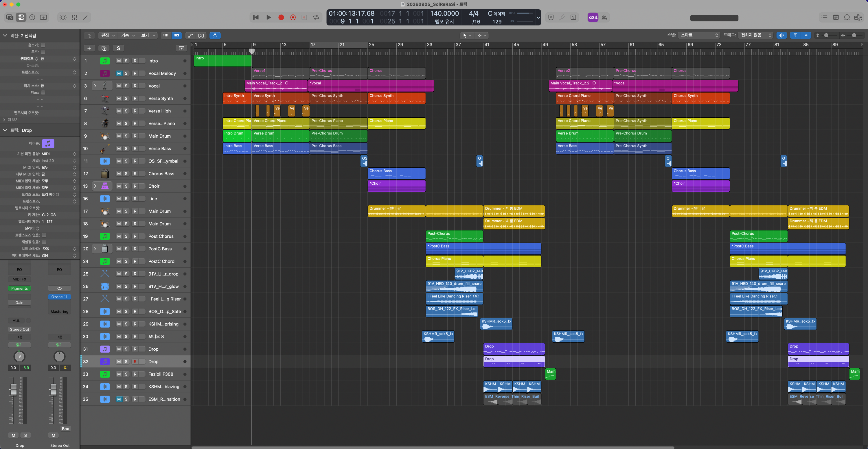The height and width of the screenshot is (449, 868).
Task: Toggle the waveform zoom button
Action: pos(782,35)
